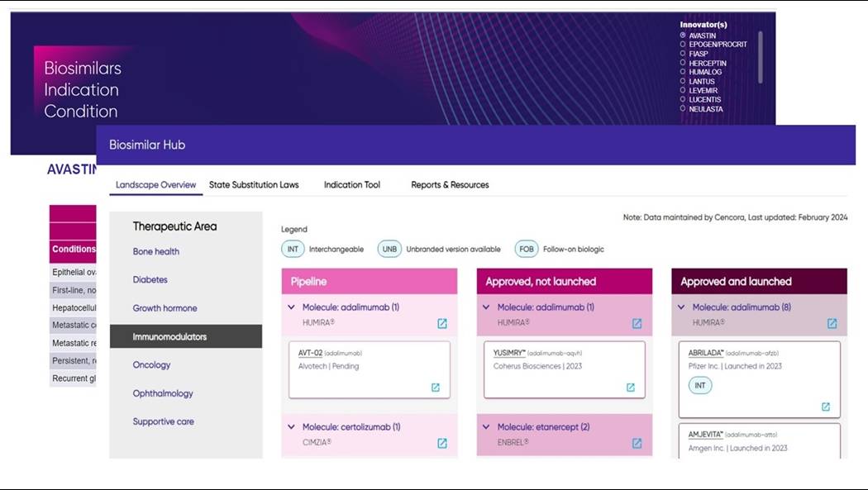Viewport: 868px width, 490px height.
Task: Click the "Approved and launched" column header
Action: [x=759, y=282]
